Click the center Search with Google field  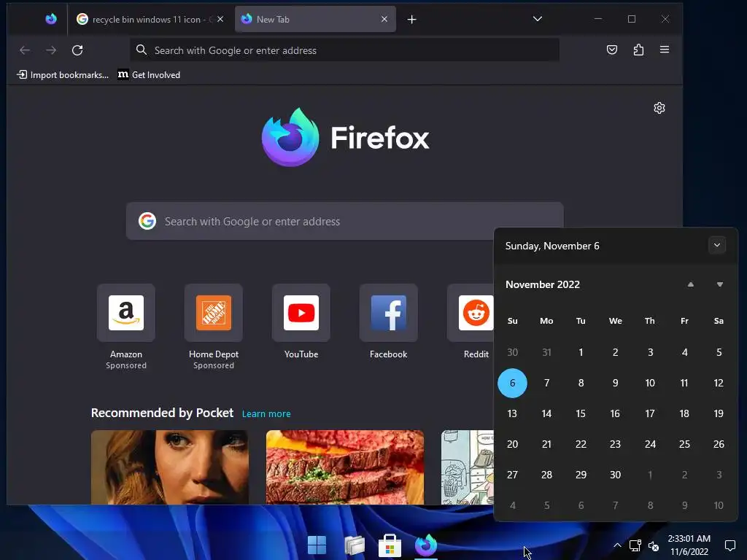345,221
